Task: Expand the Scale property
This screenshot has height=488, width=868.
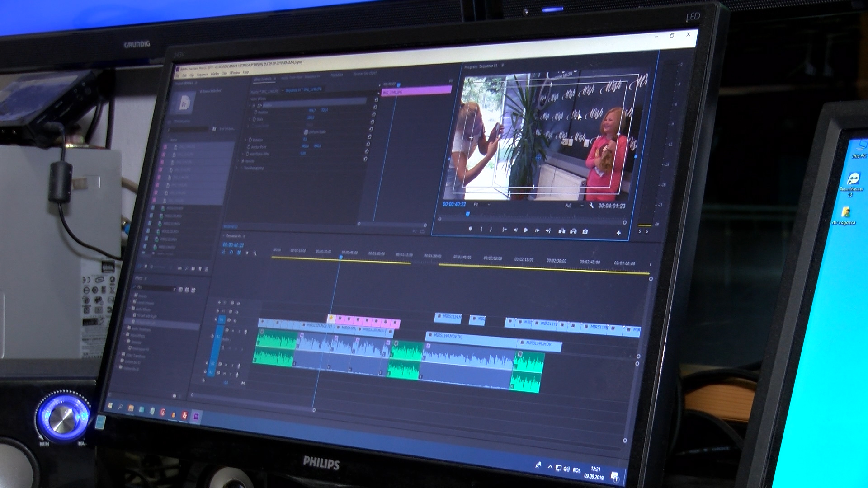Action: (250, 119)
